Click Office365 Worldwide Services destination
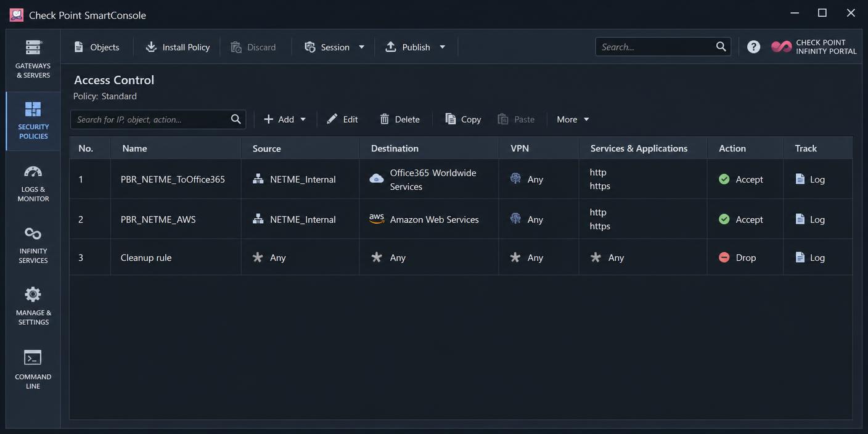The width and height of the screenshot is (868, 434). (x=433, y=179)
